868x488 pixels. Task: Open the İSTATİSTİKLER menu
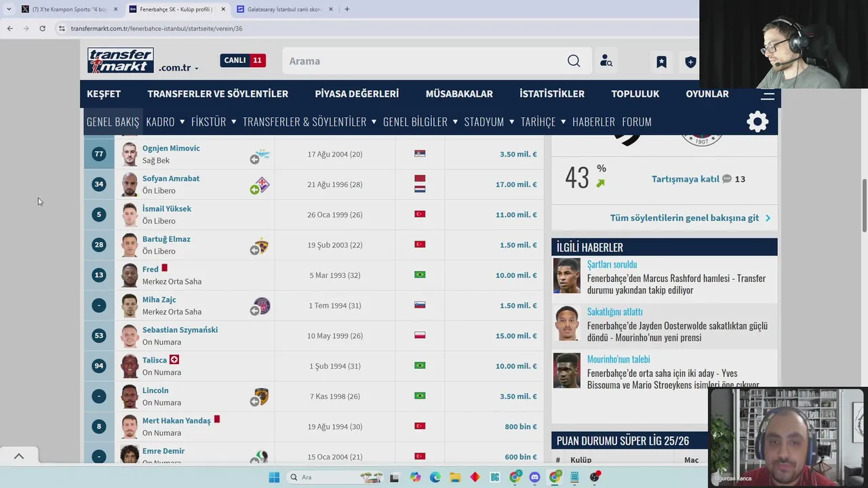click(x=552, y=94)
